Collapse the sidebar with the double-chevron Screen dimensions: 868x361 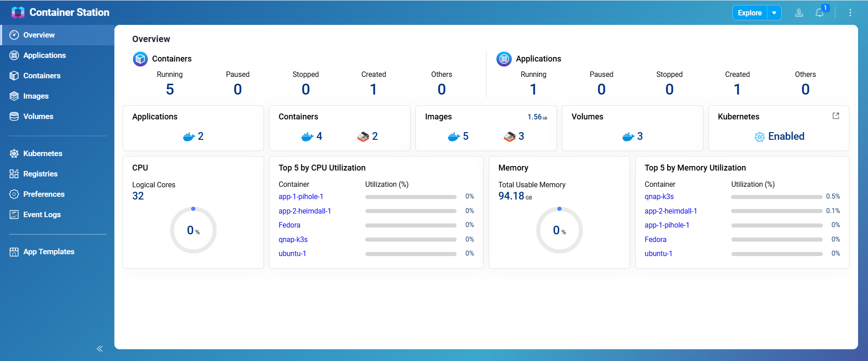click(100, 348)
